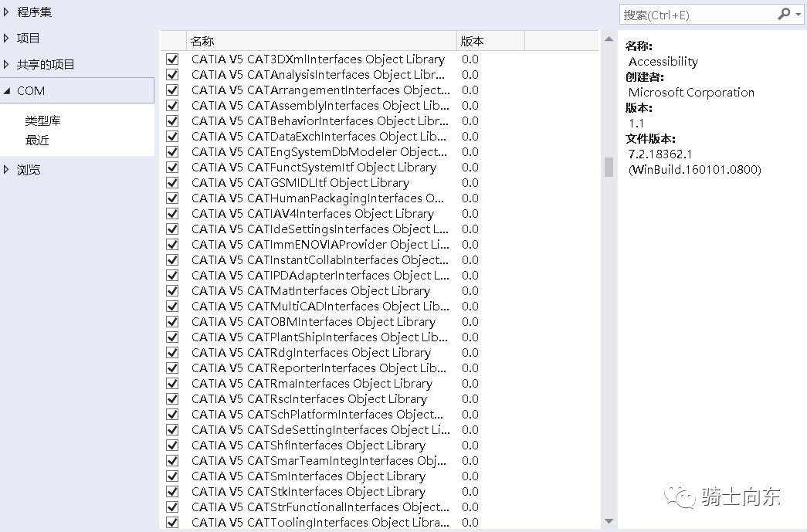Click the Accessibility name in details pane
This screenshot has width=807, height=532.
pos(663,62)
